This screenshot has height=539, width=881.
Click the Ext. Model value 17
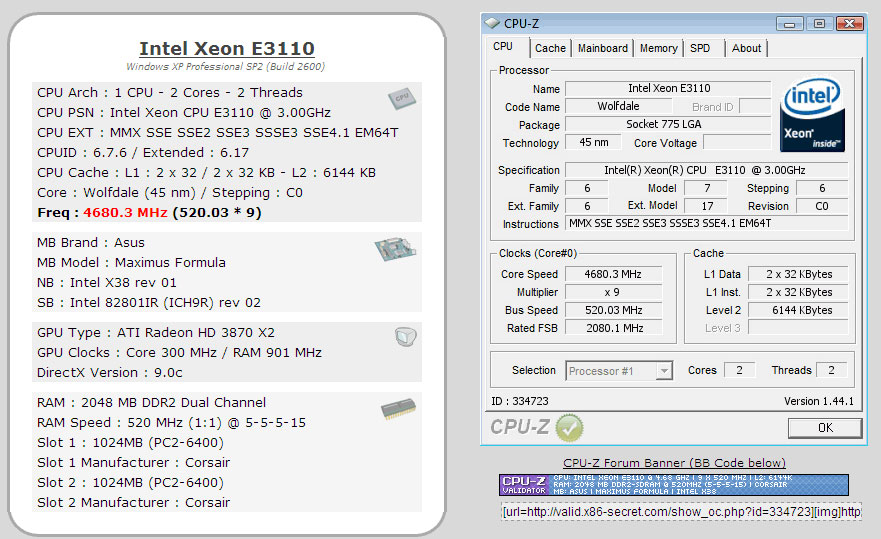point(707,206)
